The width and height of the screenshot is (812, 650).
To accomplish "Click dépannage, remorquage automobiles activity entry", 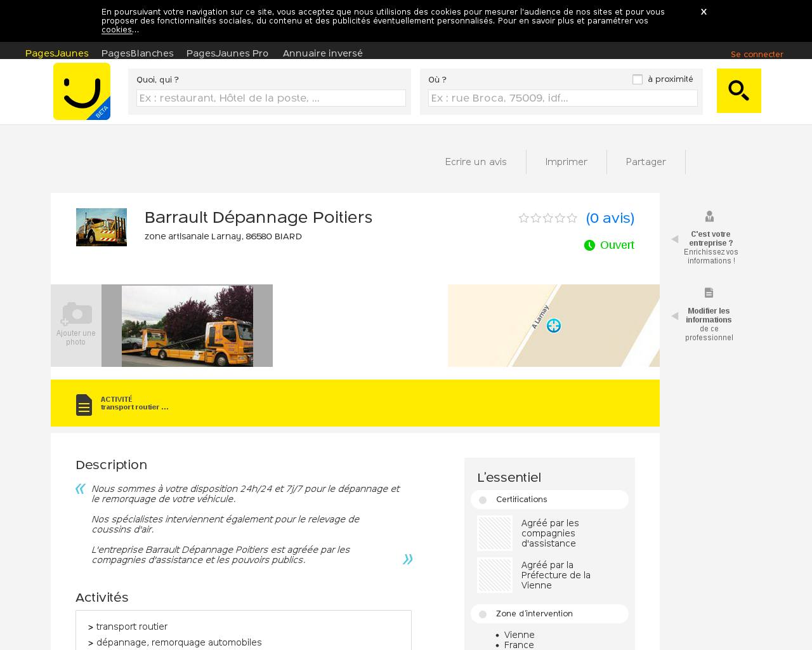I will click(179, 642).
